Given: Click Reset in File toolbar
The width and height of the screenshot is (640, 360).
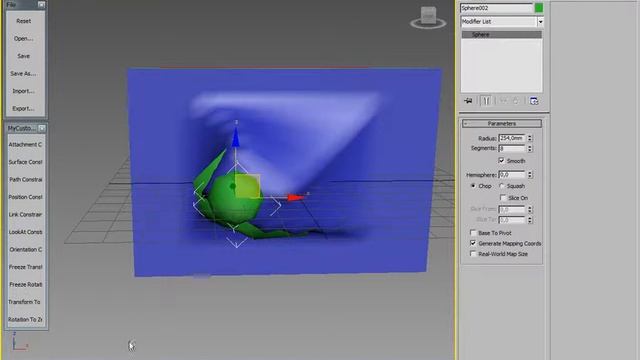Looking at the screenshot, I should coord(24,21).
